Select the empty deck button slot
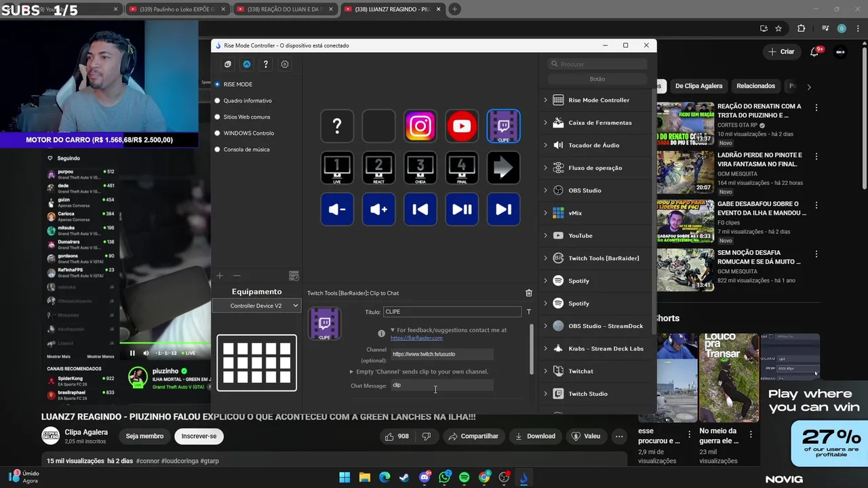 point(379,126)
